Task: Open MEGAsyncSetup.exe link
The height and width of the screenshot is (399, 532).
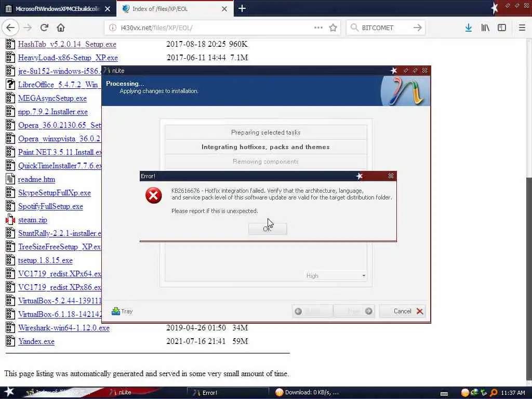Action: click(52, 98)
